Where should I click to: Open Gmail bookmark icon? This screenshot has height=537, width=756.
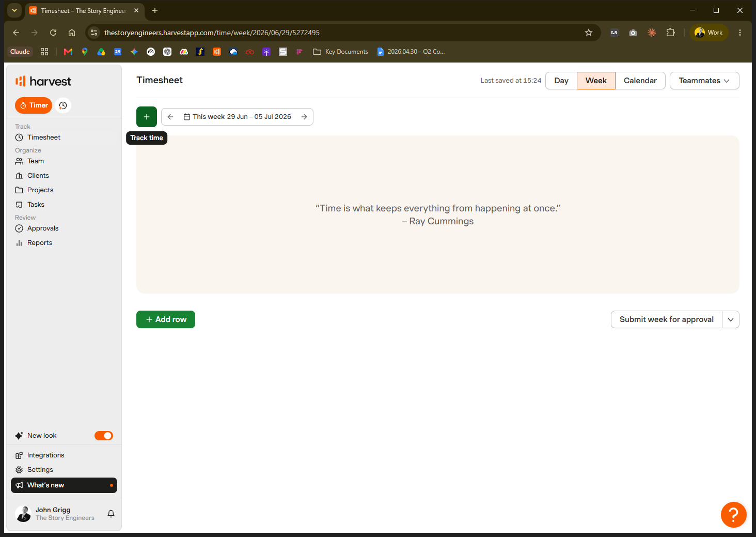68,52
